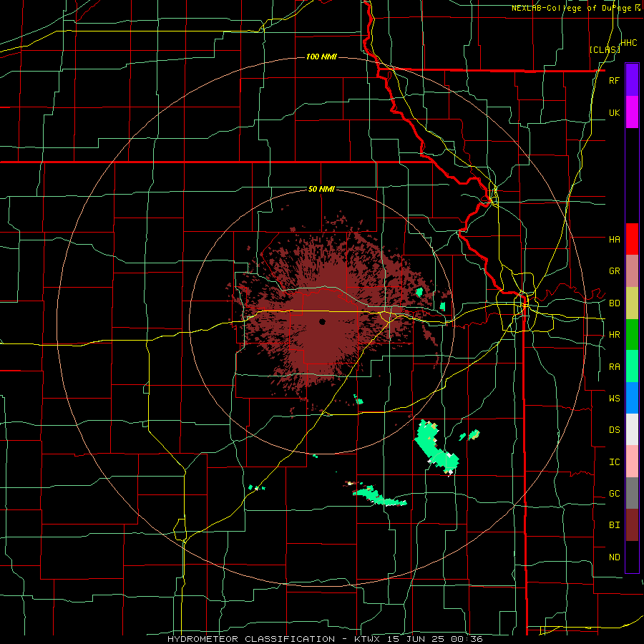Click the UK legend label
The width and height of the screenshot is (644, 644).
tap(614, 113)
